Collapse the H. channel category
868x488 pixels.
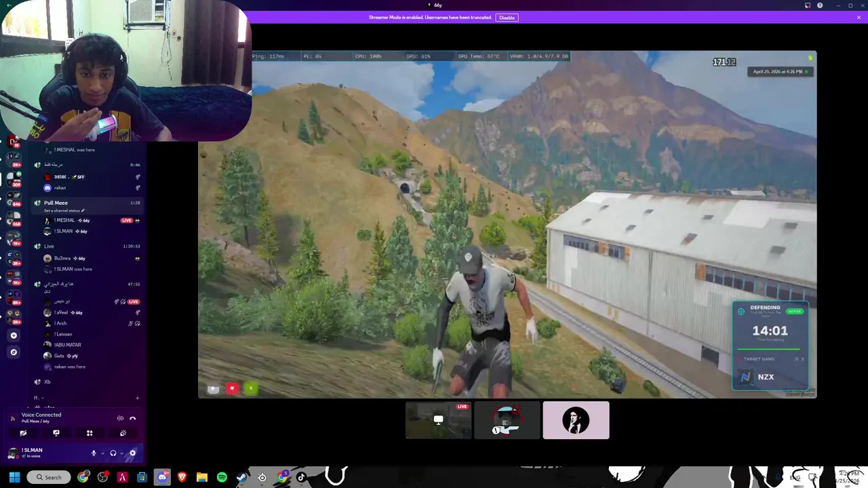pos(39,398)
